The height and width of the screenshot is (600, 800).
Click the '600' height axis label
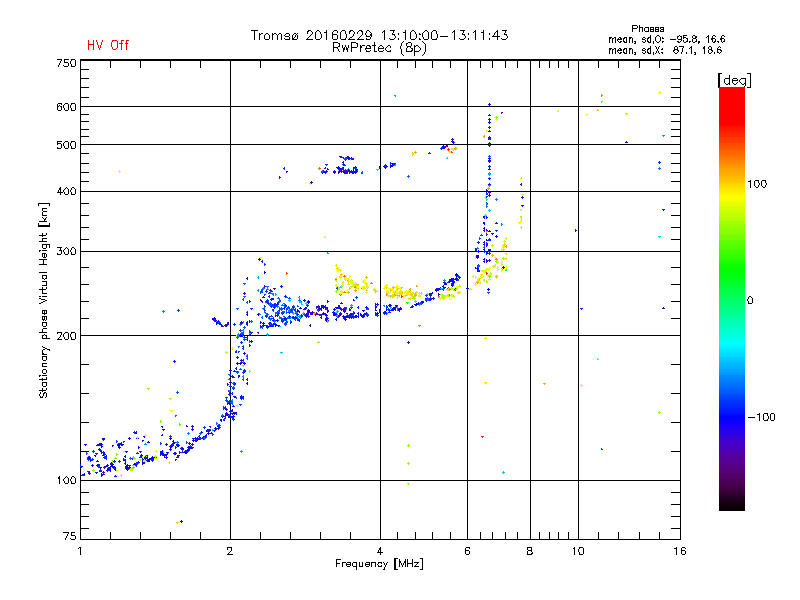point(66,107)
